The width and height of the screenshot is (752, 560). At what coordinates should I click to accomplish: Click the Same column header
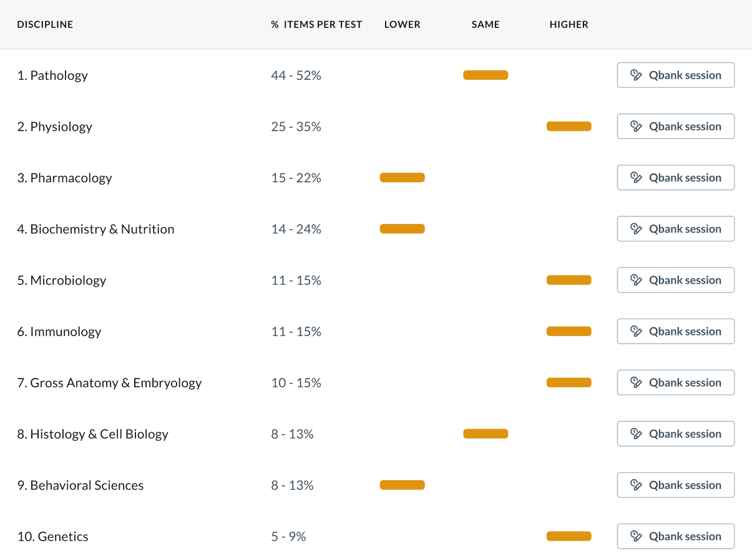(x=486, y=25)
